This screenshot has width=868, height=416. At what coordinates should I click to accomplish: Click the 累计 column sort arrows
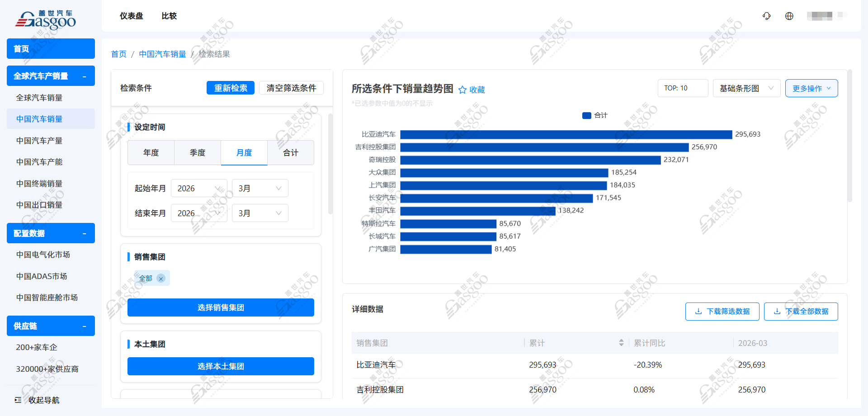[621, 343]
